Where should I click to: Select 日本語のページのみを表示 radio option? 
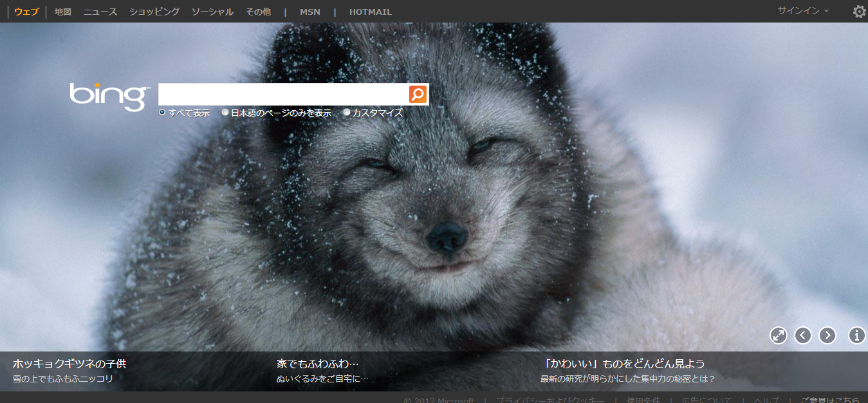[x=225, y=113]
